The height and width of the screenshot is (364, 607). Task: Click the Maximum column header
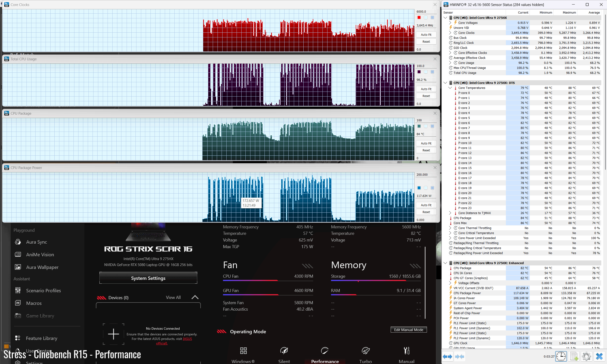point(565,12)
